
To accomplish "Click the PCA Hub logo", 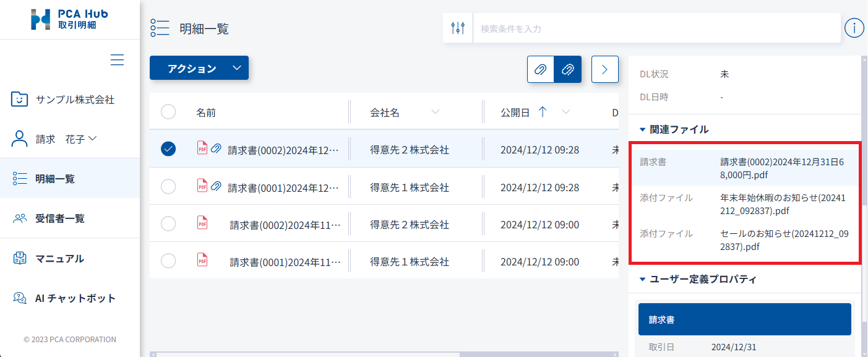I will point(69,19).
